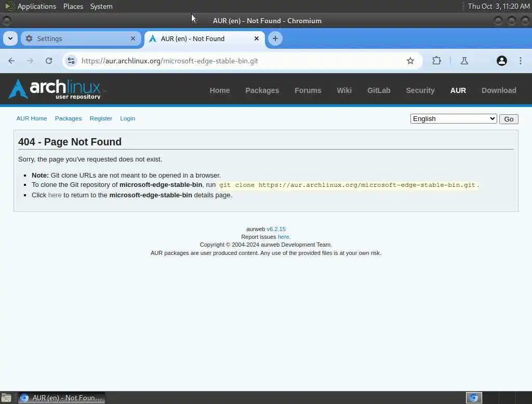Image resolution: width=532 pixels, height=404 pixels.
Task: Bookmark this page with the star icon
Action: point(410,61)
